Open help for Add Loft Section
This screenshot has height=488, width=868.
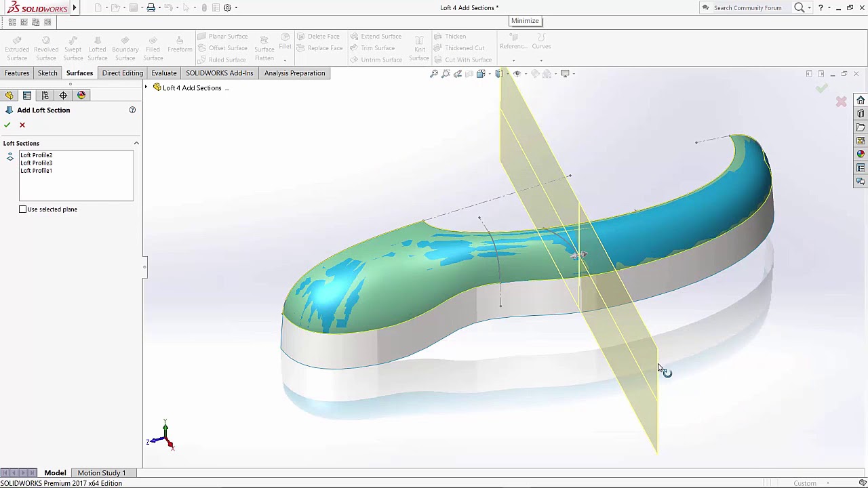point(132,110)
